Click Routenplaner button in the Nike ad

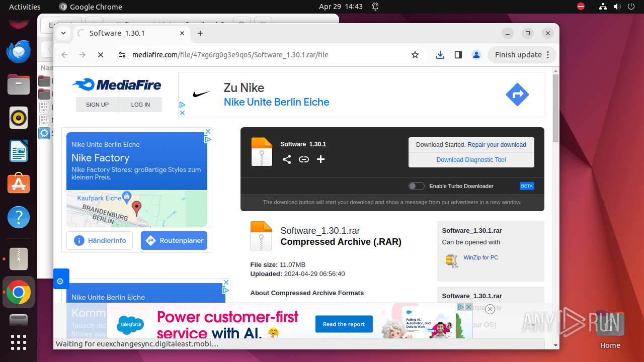tap(174, 240)
